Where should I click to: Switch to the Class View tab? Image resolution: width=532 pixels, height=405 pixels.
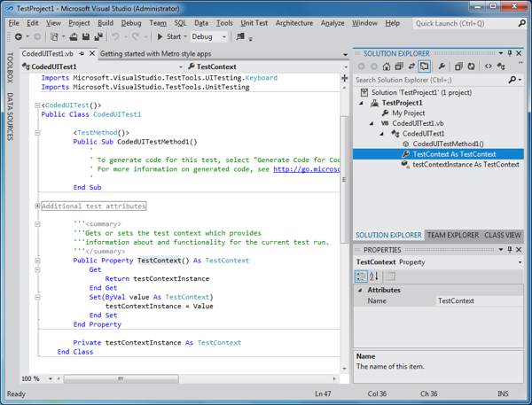(503, 235)
